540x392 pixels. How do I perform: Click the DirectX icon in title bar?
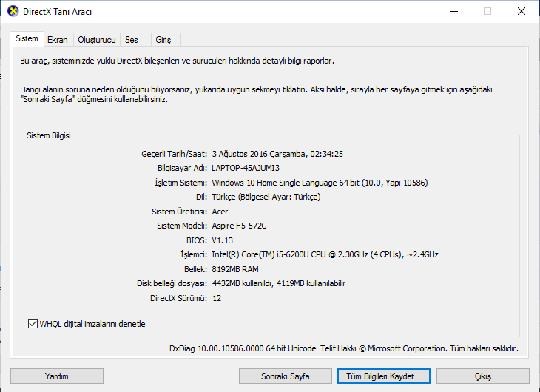tap(13, 11)
